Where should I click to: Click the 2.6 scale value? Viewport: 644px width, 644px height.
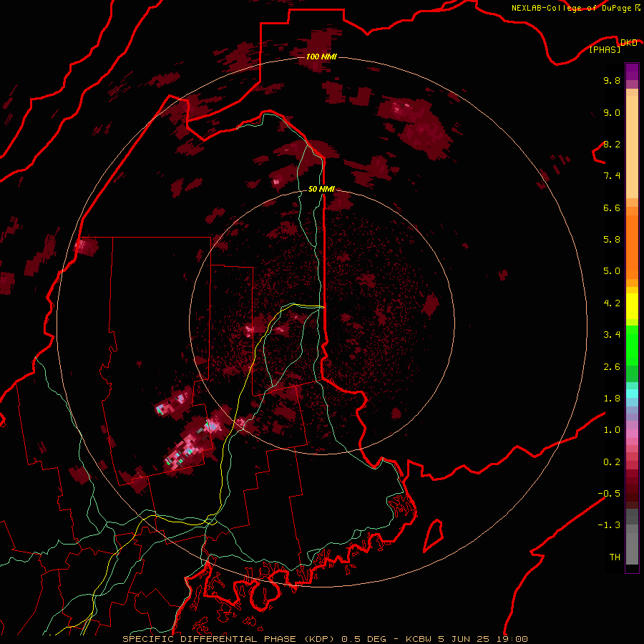click(612, 366)
